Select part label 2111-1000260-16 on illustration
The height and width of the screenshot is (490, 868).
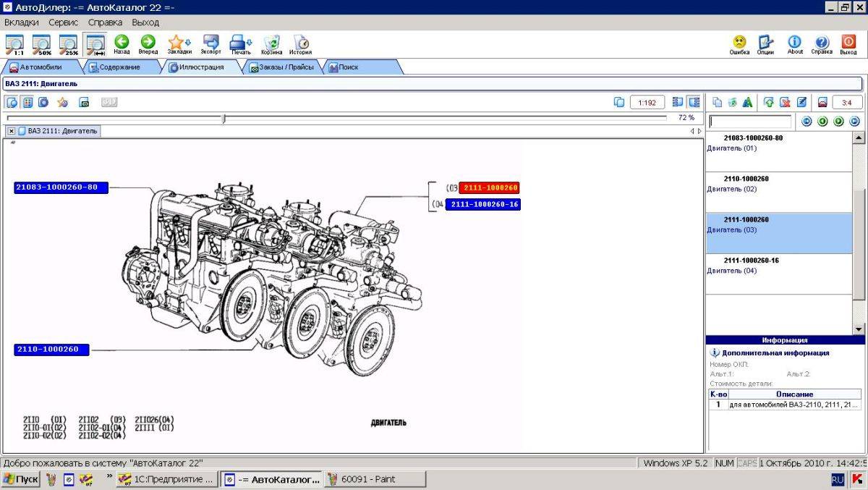pos(482,205)
